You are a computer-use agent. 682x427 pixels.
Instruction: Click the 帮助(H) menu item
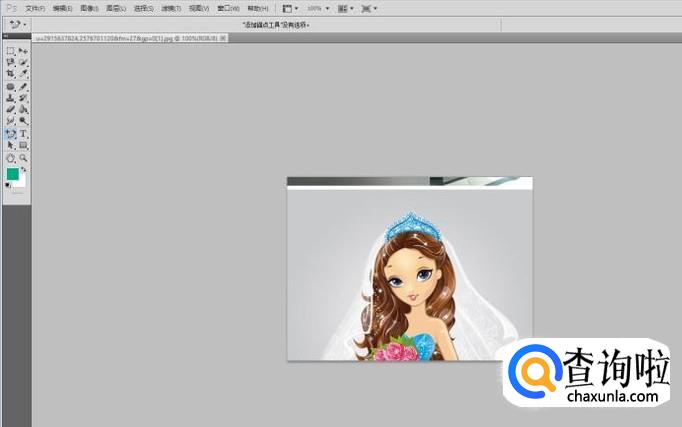click(x=256, y=8)
